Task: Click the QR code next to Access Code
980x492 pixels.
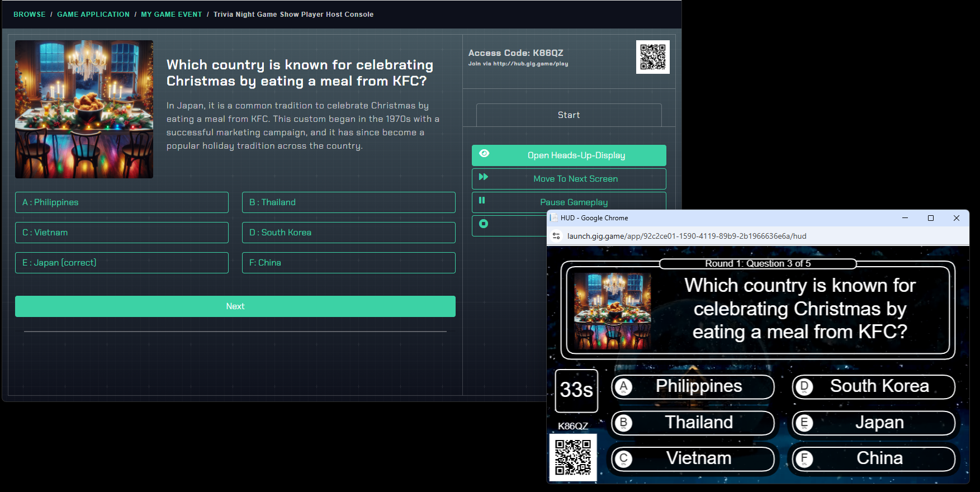Action: coord(652,57)
